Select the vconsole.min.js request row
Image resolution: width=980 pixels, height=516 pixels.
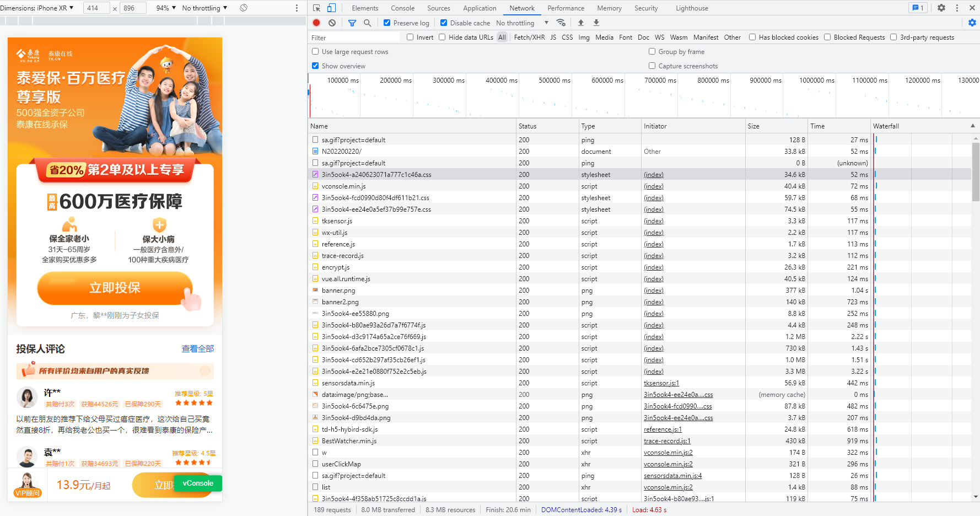coord(639,186)
